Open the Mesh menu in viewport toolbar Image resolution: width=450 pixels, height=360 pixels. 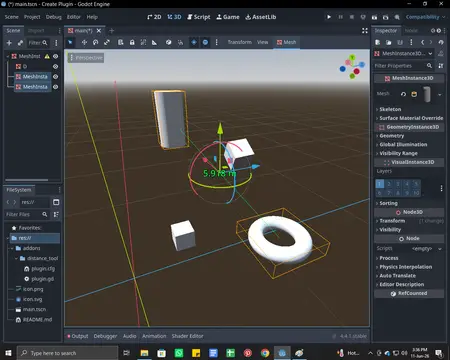[x=286, y=42]
